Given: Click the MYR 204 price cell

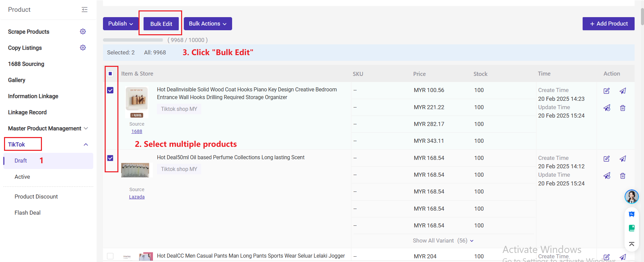Looking at the screenshot, I should pyautogui.click(x=425, y=256).
